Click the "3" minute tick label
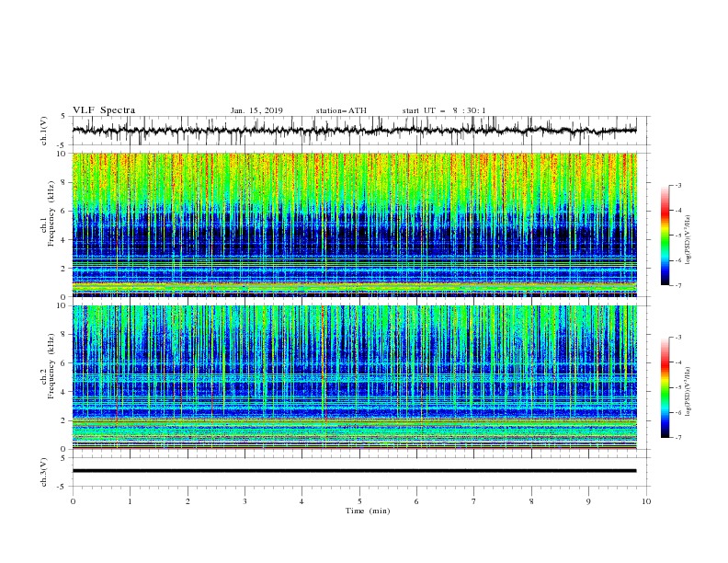This screenshot has width=728, height=563. pos(245,501)
